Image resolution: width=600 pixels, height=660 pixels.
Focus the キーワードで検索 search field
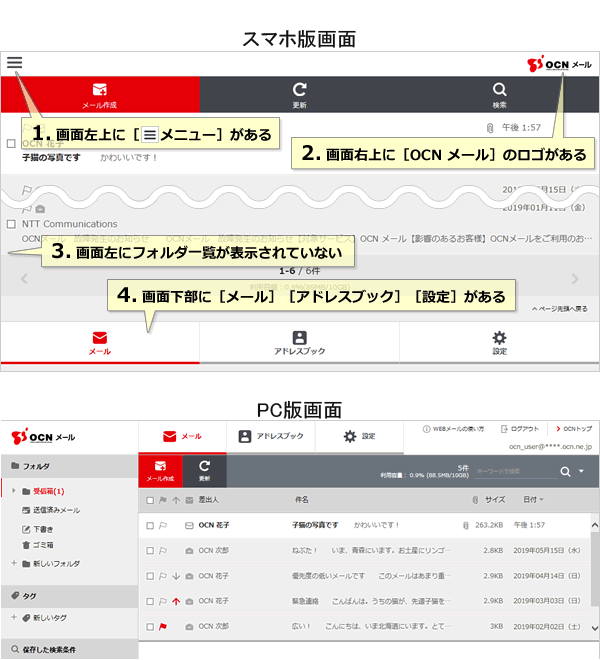516,472
